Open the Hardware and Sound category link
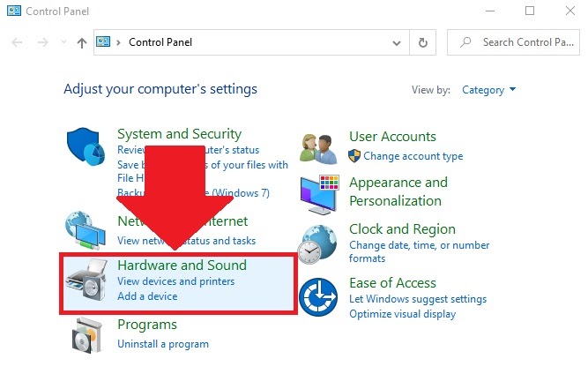Viewport: 588px width, 374px height. [x=182, y=265]
